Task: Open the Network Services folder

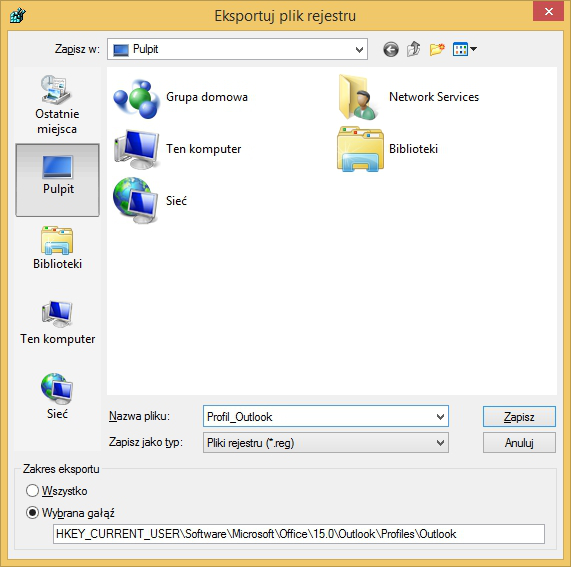Action: (x=408, y=97)
